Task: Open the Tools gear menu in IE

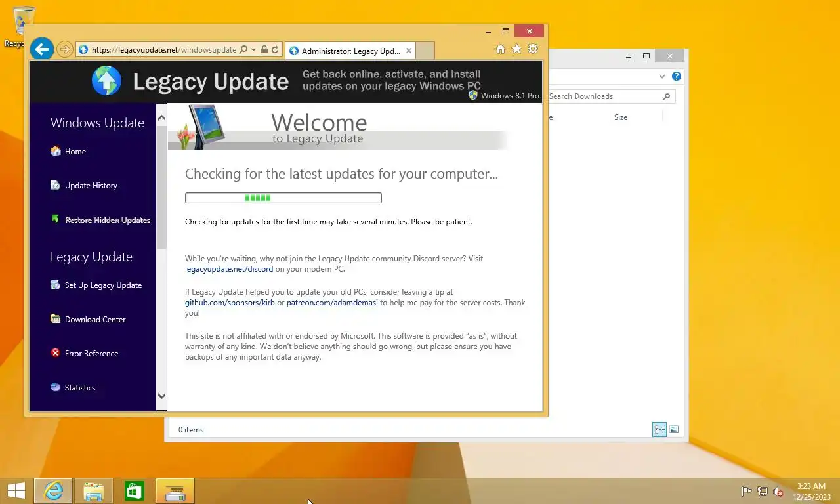Action: (533, 49)
